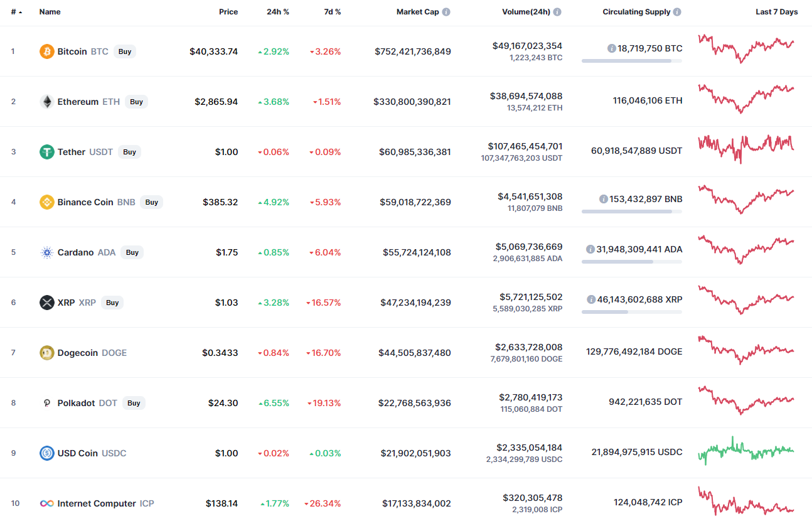
Task: Click the Cardano logo icon
Action: 47,252
